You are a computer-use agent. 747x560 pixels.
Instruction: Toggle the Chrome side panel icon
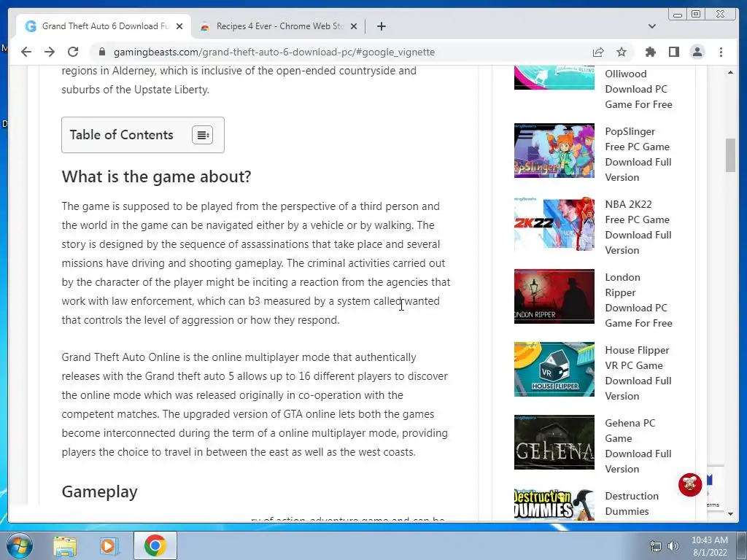(x=673, y=52)
